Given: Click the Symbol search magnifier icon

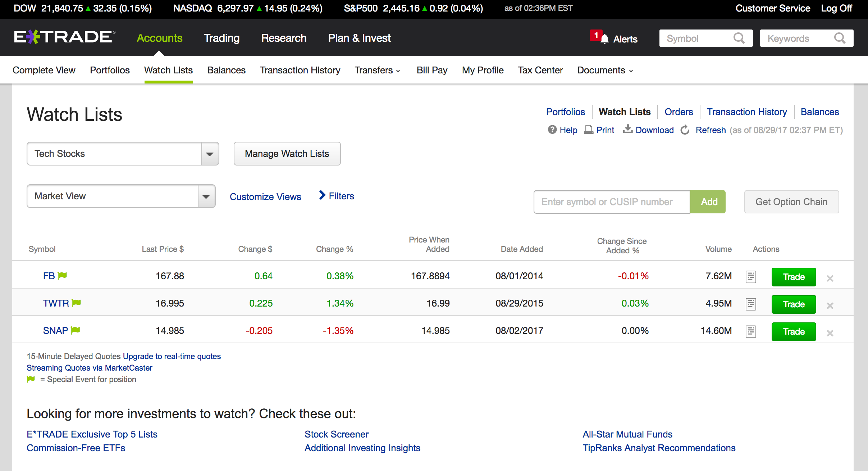Looking at the screenshot, I should [739, 38].
